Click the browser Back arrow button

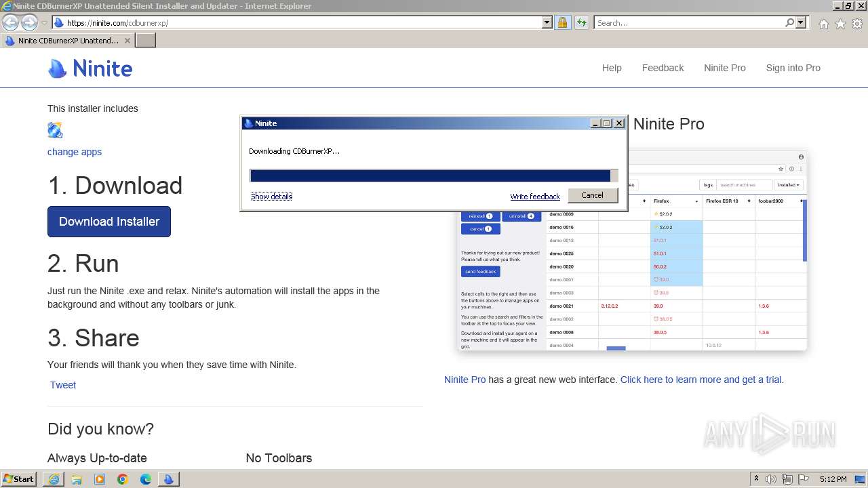[x=11, y=23]
